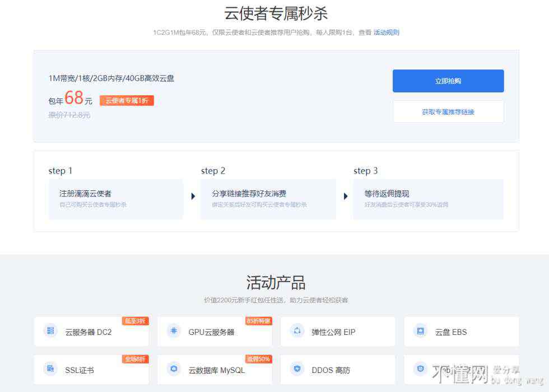Select the 等待返佣提现 step card

[x=428, y=199]
